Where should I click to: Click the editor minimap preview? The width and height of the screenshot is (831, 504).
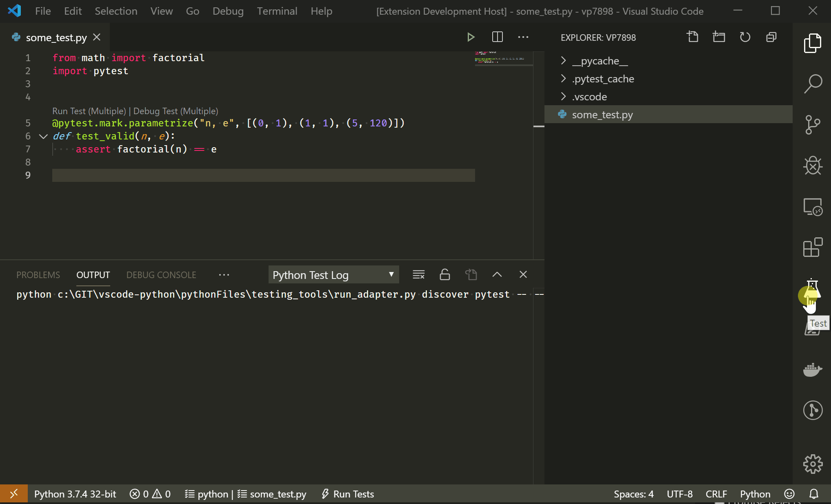[504, 57]
